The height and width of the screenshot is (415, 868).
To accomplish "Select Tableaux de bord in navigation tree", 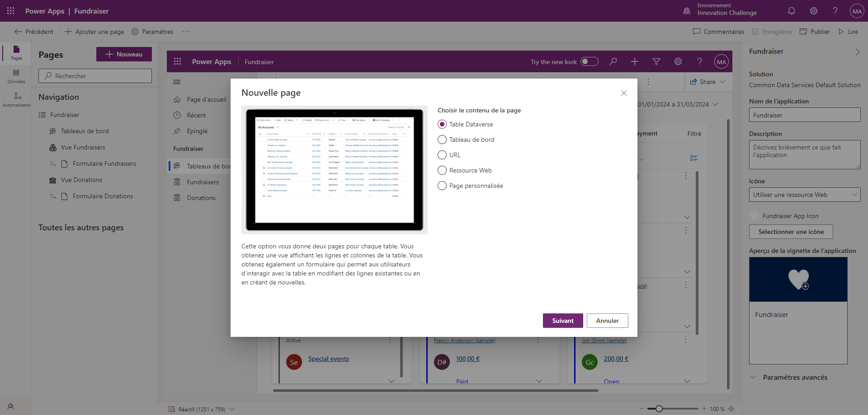I will click(x=85, y=131).
